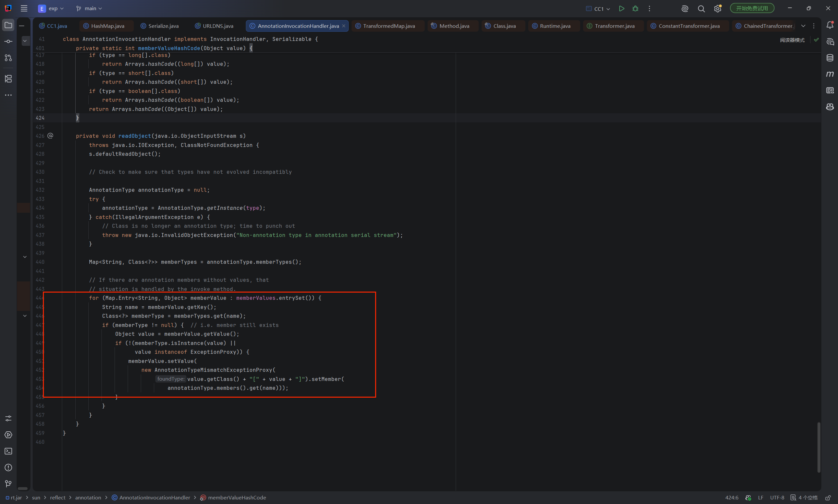
Task: Run the CC1 configuration
Action: (621, 9)
